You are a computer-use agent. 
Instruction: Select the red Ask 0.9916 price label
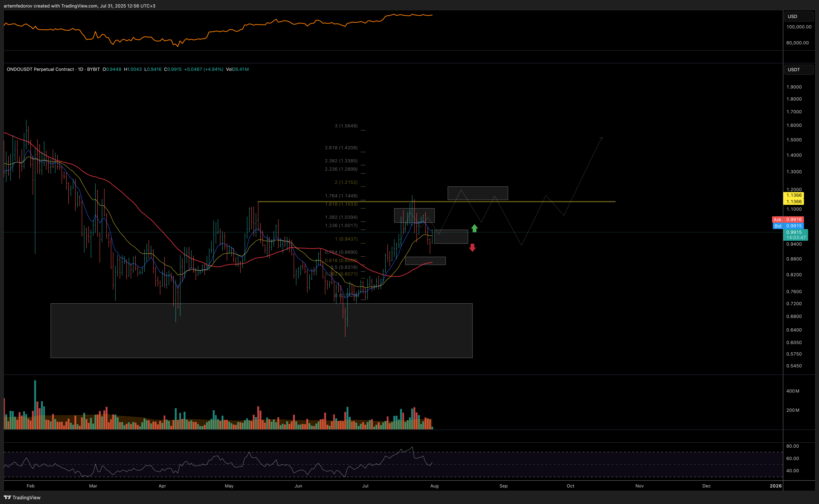click(788, 219)
